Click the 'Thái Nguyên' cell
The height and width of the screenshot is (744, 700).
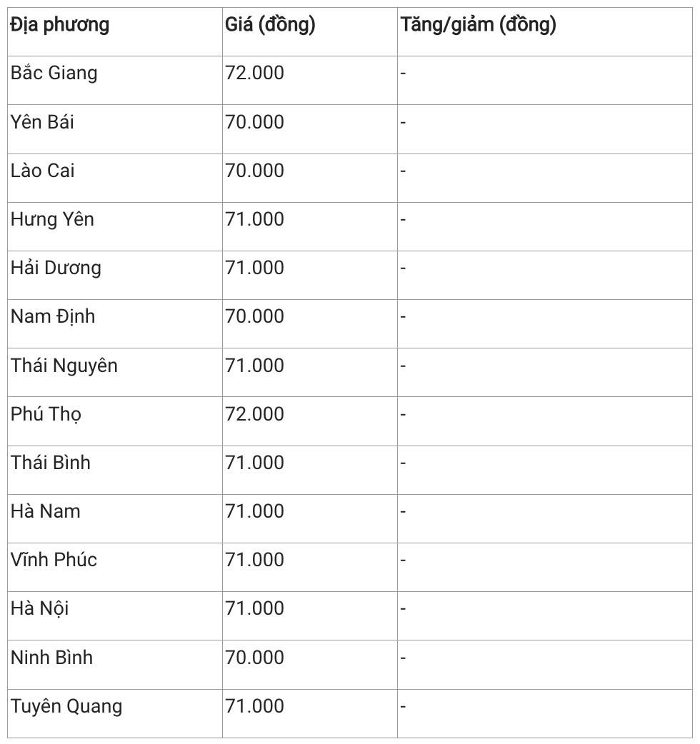click(x=64, y=366)
